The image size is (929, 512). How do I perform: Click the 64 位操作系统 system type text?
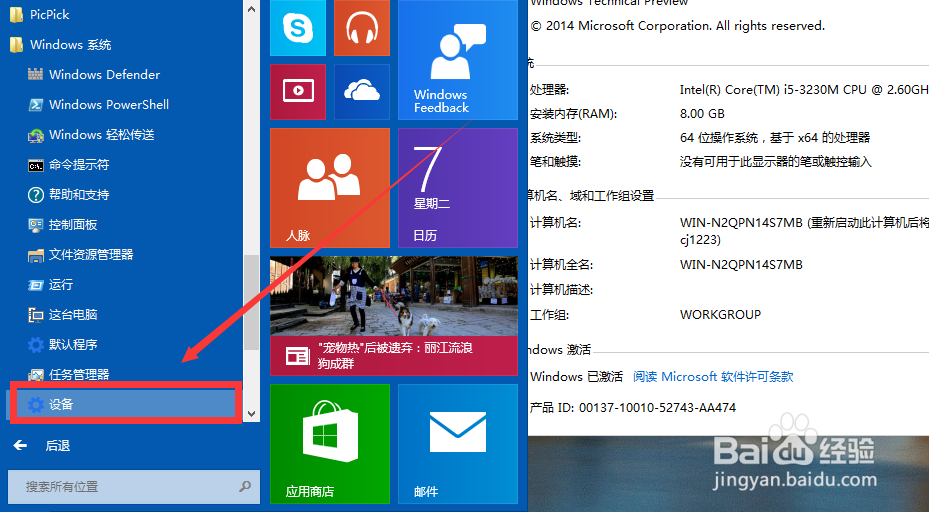(775, 137)
